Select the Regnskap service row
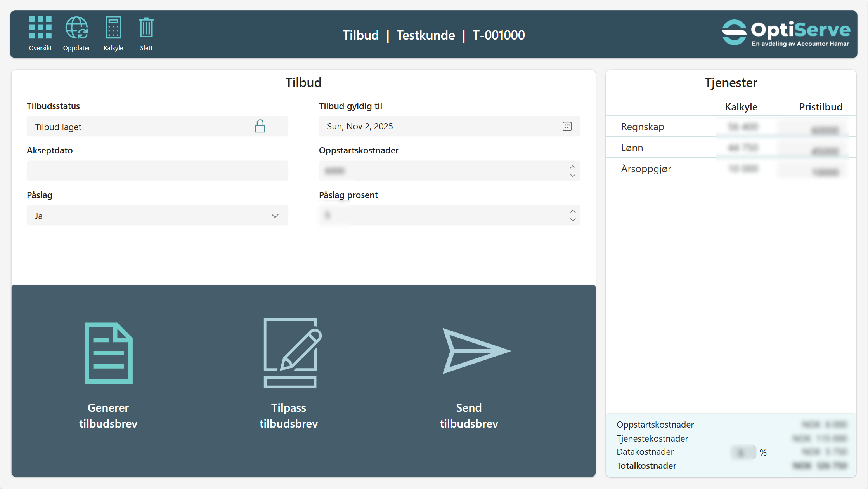Screen dimensions: 868x489 click(x=643, y=127)
